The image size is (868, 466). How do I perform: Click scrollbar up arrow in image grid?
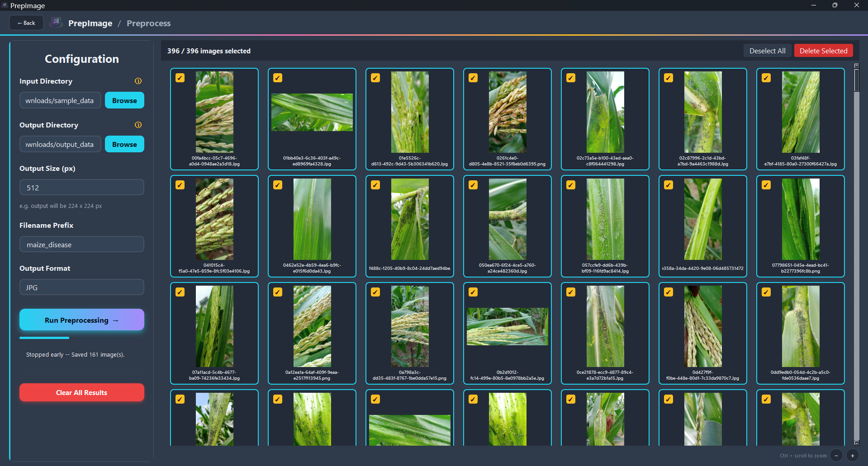point(856,66)
